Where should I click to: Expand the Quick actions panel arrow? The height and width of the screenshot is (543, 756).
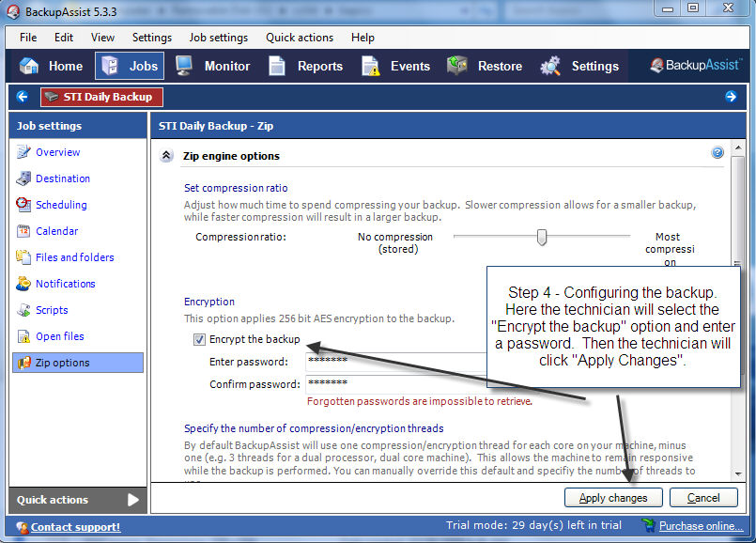pos(133,500)
